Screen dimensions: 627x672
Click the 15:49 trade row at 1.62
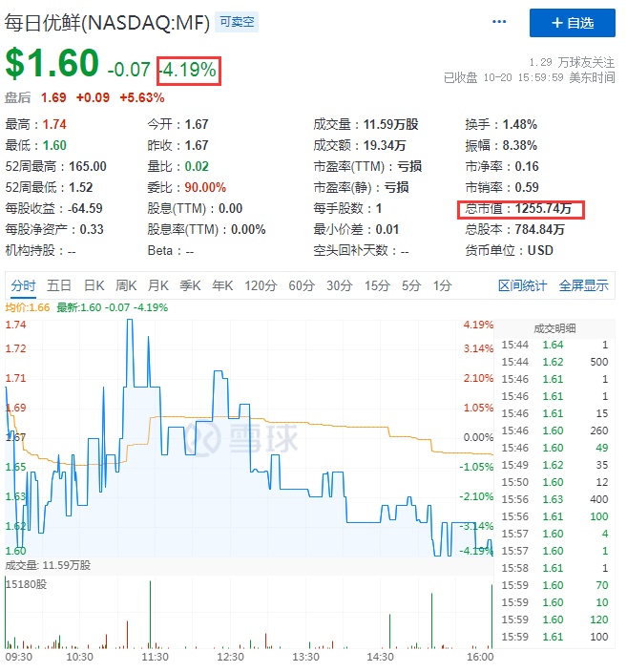554,465
